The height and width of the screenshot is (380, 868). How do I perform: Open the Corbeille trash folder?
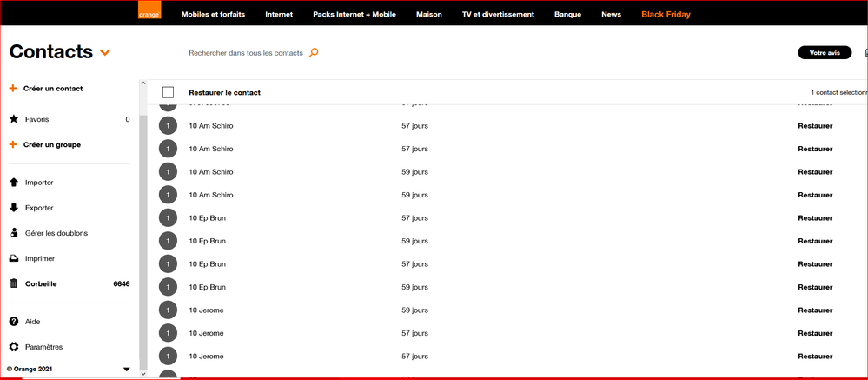click(41, 283)
